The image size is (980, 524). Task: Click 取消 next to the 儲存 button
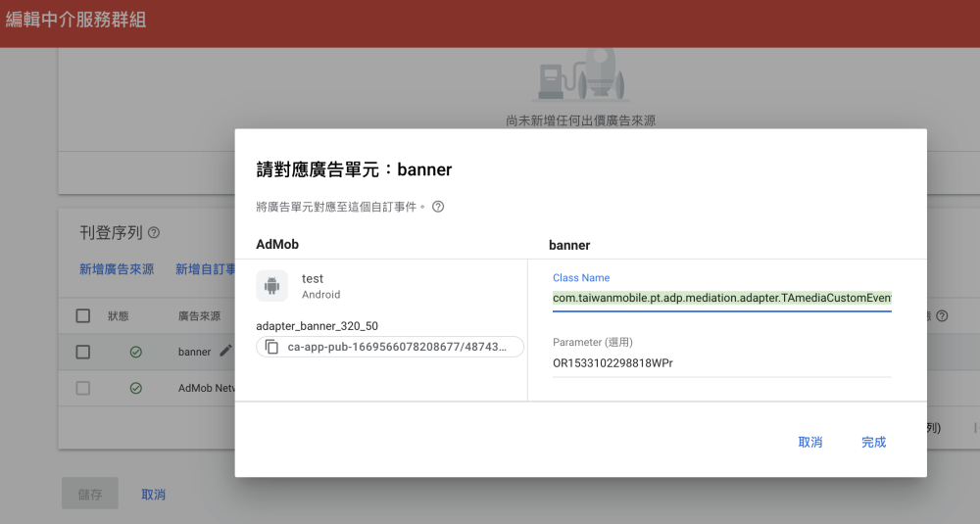(x=153, y=495)
